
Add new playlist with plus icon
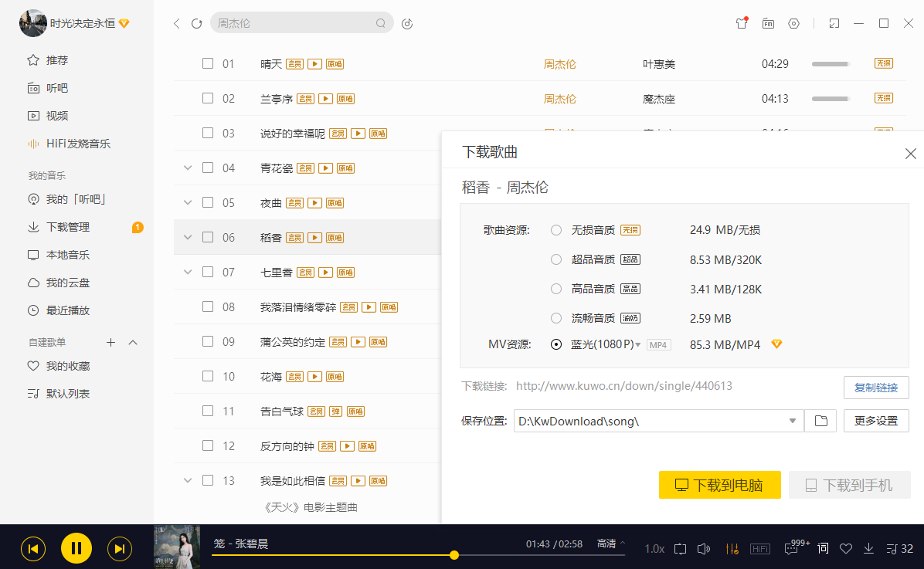pos(110,342)
